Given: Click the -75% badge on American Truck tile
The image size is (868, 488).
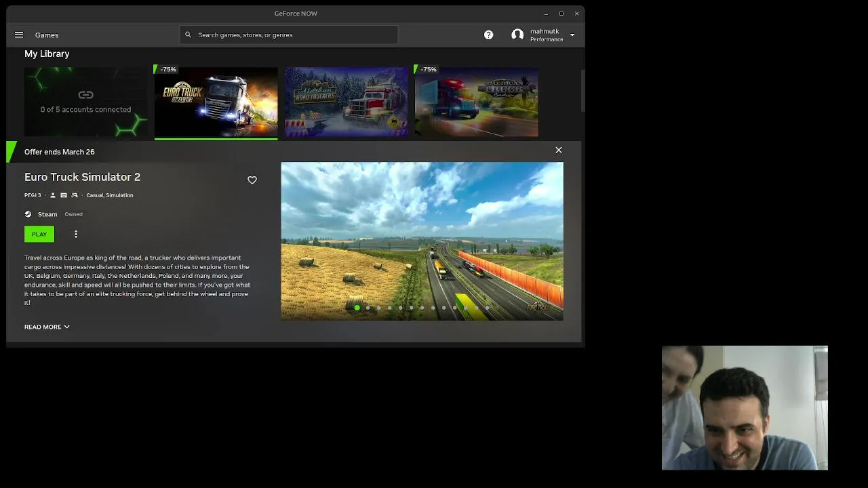Looking at the screenshot, I should click(428, 69).
